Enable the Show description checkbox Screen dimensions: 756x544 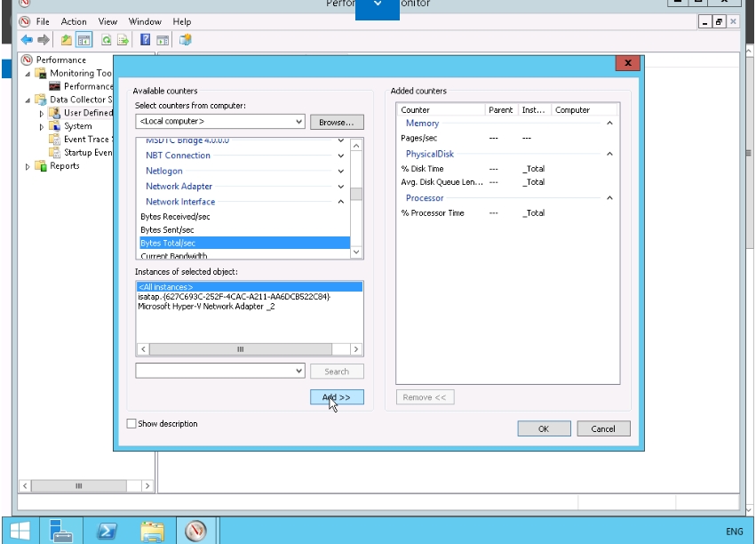click(132, 424)
